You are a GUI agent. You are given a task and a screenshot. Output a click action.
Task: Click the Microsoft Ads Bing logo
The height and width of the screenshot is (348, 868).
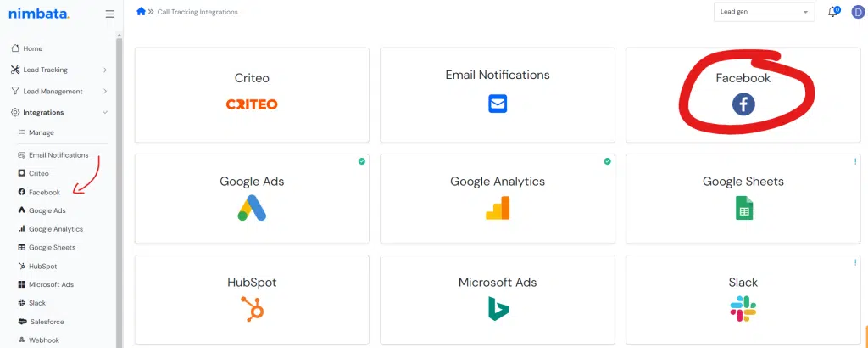tap(498, 309)
